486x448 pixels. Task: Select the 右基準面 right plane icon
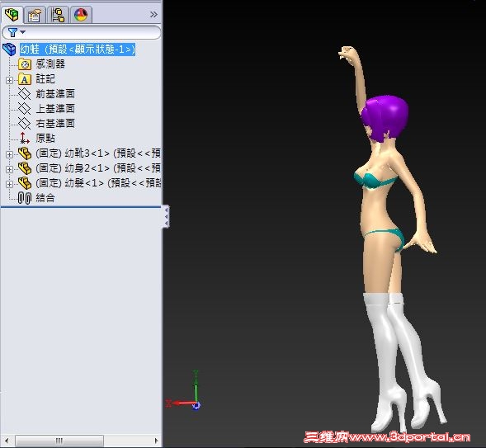[x=25, y=123]
